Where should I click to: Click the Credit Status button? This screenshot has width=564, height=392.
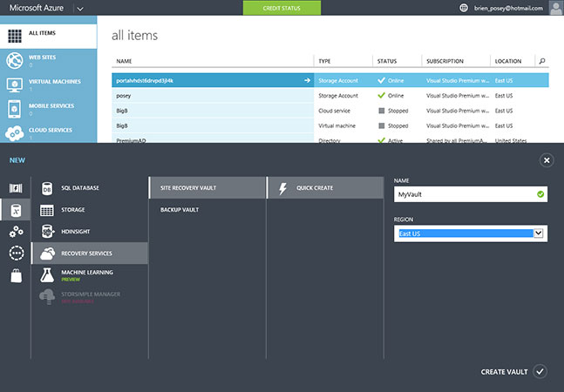click(282, 8)
